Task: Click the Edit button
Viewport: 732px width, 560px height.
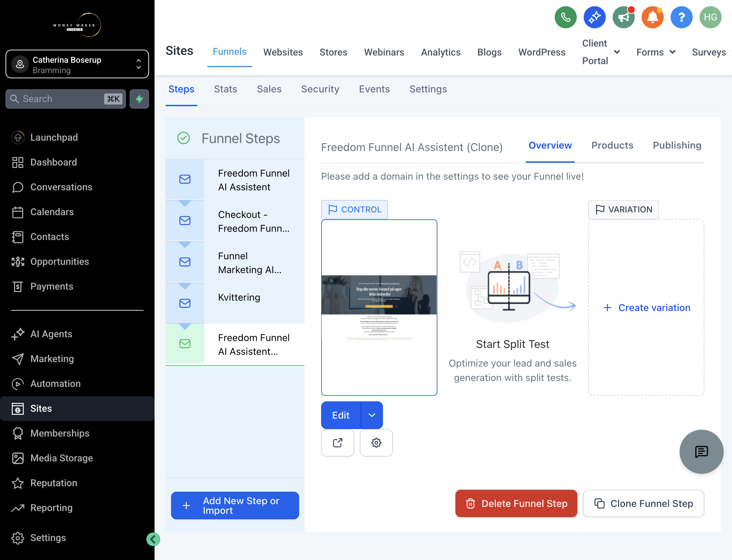Action: (x=341, y=415)
